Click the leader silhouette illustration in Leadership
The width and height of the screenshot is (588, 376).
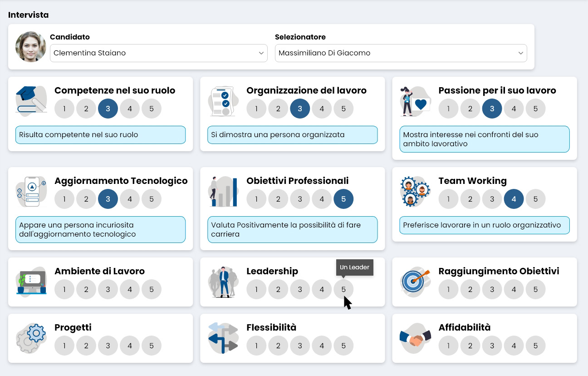pyautogui.click(x=223, y=282)
